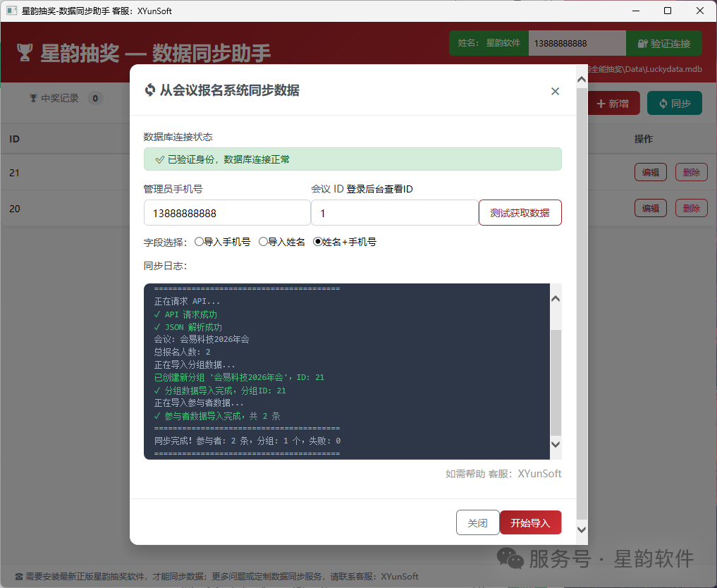Click the header phone number field
The height and width of the screenshot is (588, 717).
[577, 43]
